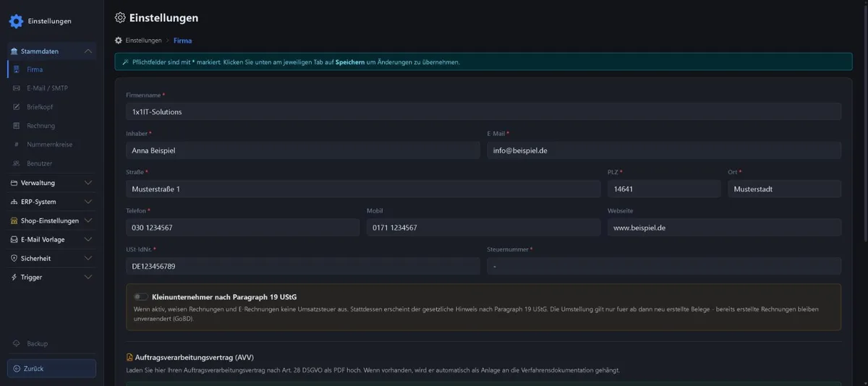Click the gear icon in Einstellungen breadcrumb
The height and width of the screenshot is (386, 868).
[119, 40]
